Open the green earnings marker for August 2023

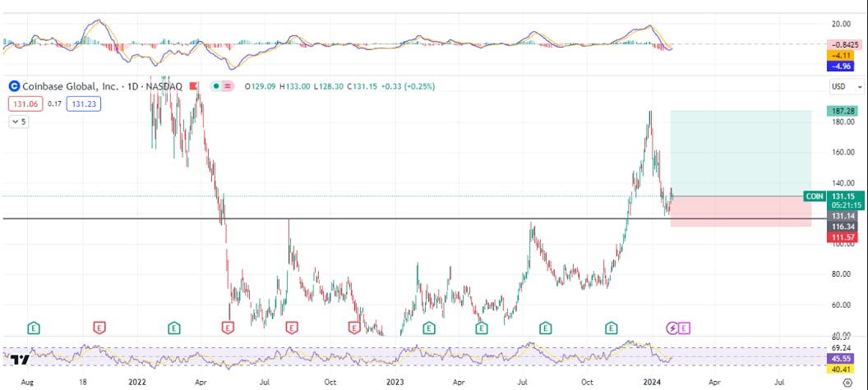tap(546, 328)
